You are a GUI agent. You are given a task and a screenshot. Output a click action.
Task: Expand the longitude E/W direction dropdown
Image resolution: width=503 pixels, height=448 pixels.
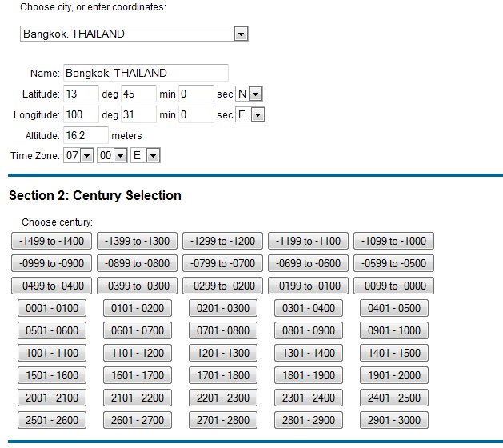tap(250, 115)
